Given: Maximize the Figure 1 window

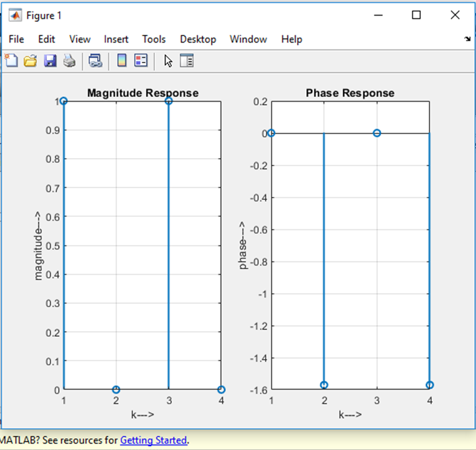Looking at the screenshot, I should [x=416, y=15].
